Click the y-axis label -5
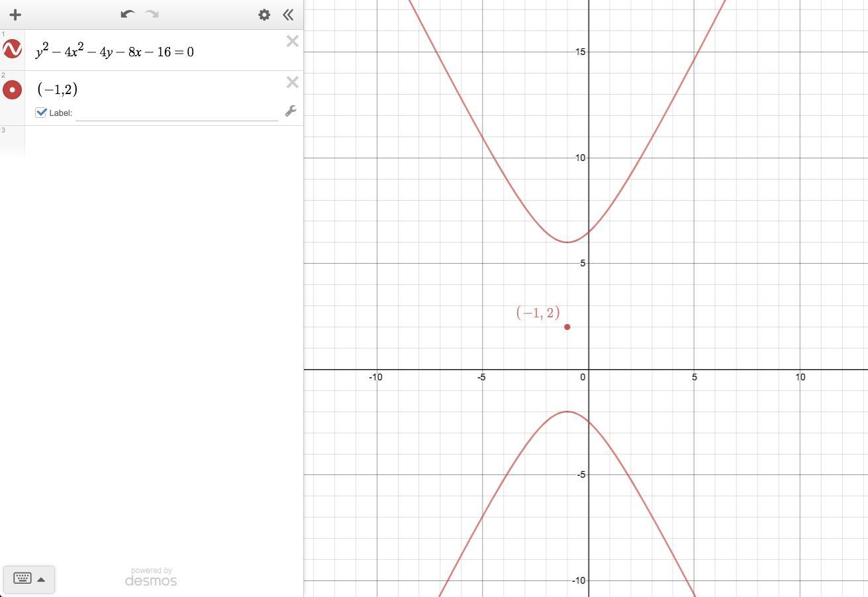 click(x=580, y=474)
